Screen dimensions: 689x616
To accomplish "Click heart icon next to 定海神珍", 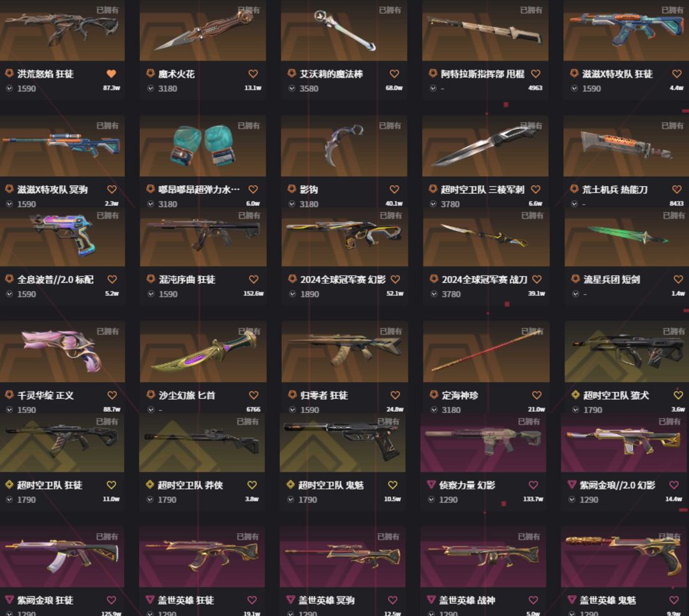I will point(537,395).
